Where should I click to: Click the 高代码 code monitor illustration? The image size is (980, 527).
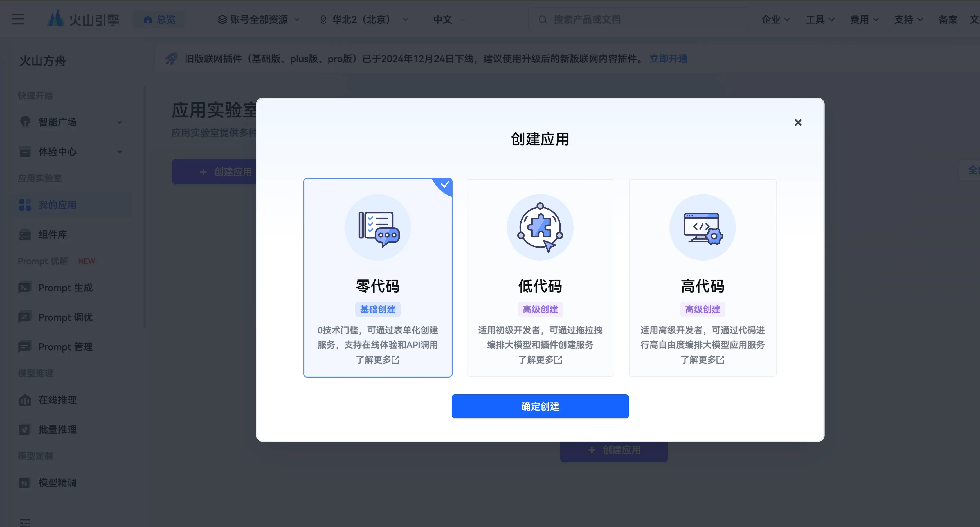703,228
